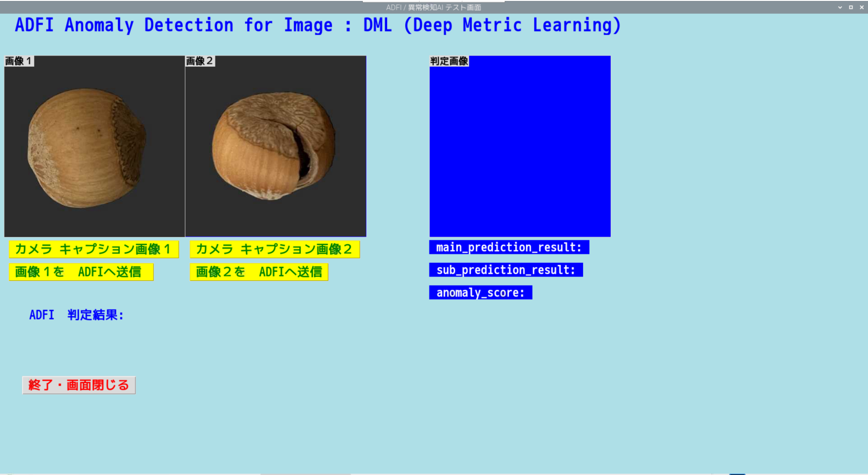Maximize the window using square icon
This screenshot has height=475, width=868.
pyautogui.click(x=851, y=7)
